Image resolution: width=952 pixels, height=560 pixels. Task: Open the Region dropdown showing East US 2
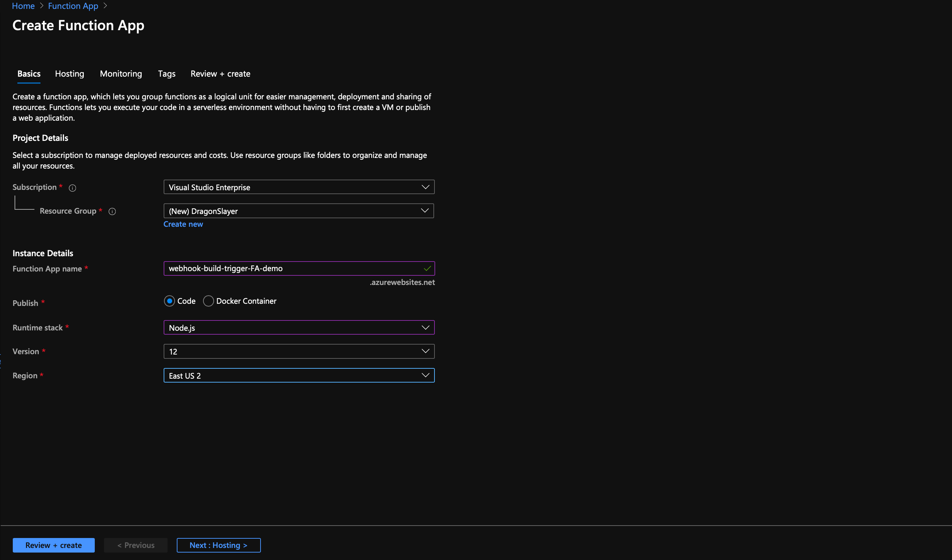[299, 375]
